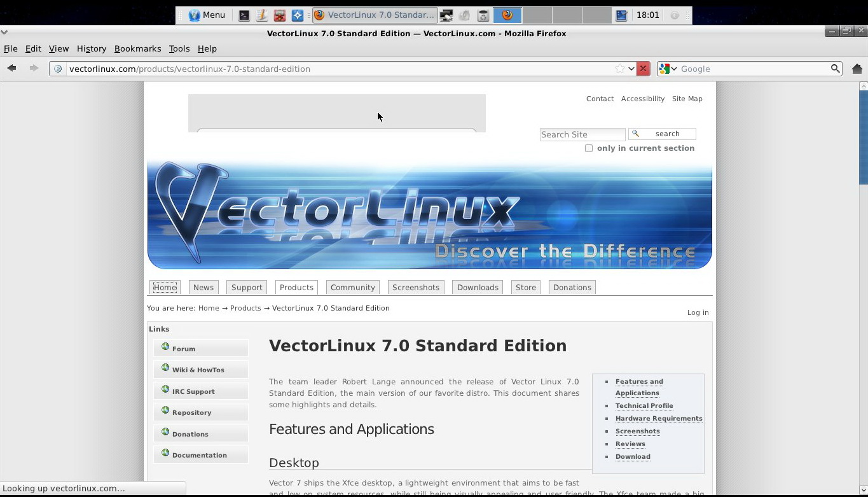This screenshot has height=497, width=868.
Task: Click the panel clock showing 18:01
Action: tap(647, 15)
